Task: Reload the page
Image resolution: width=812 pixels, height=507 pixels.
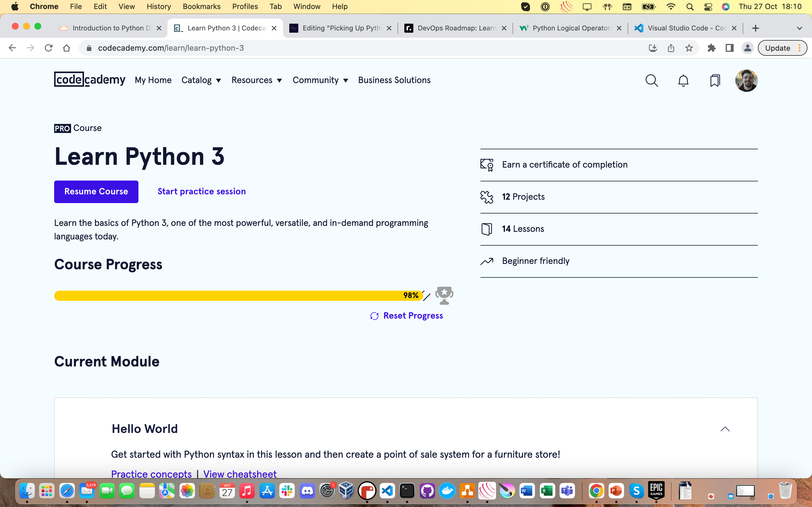Action: coord(49,48)
